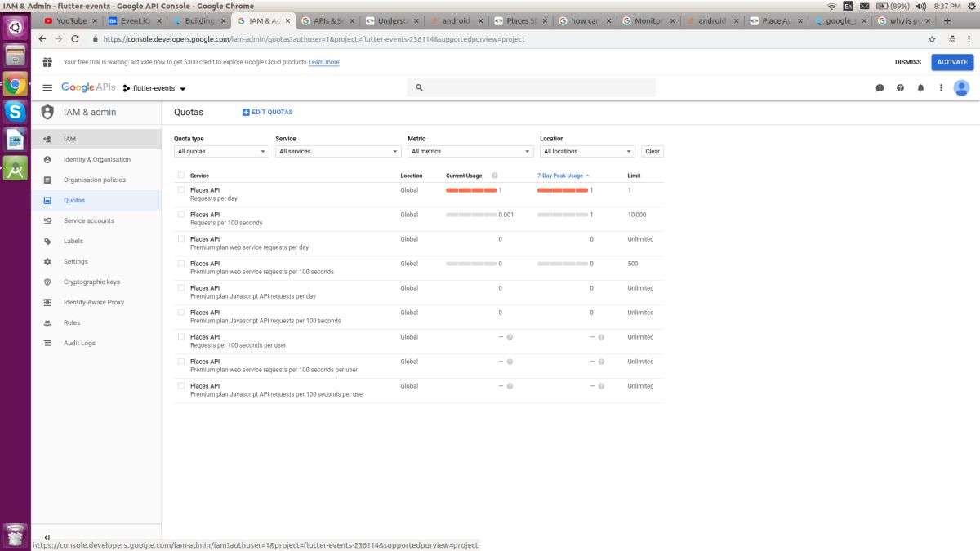Sort by 7-Day Peak Usage column
The width and height of the screenshot is (980, 551).
(x=563, y=176)
